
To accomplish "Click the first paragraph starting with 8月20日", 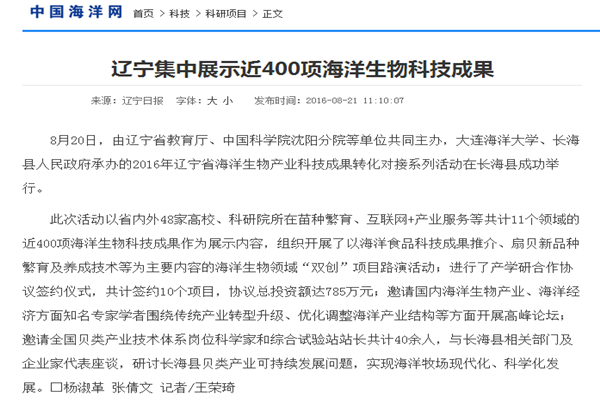I will pyautogui.click(x=300, y=159).
